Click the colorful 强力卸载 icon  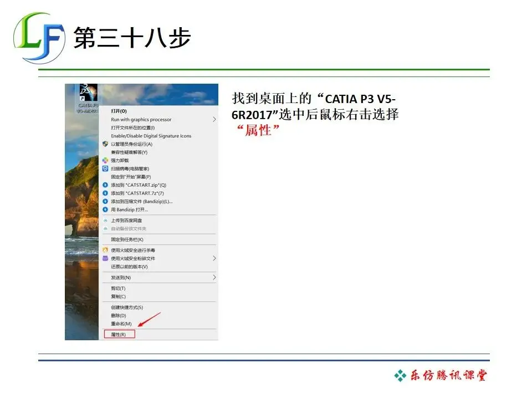click(105, 160)
